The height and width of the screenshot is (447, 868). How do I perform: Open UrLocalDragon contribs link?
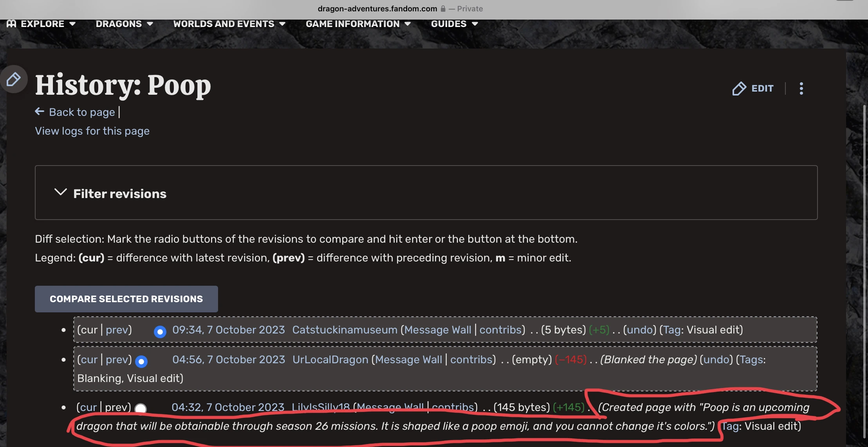pyautogui.click(x=473, y=360)
